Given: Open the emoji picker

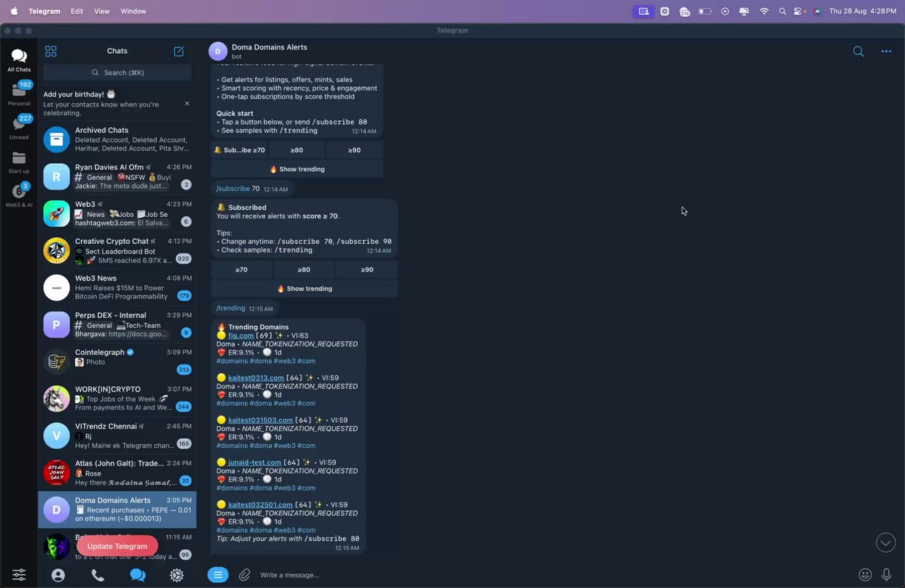Looking at the screenshot, I should click(x=865, y=575).
